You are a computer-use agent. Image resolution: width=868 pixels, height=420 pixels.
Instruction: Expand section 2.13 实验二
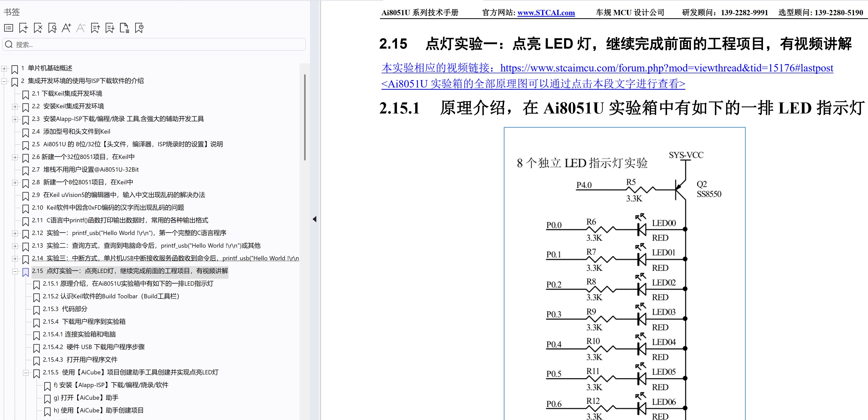(15, 246)
